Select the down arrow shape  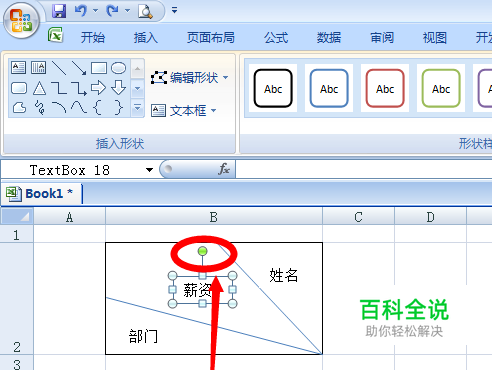(118, 87)
